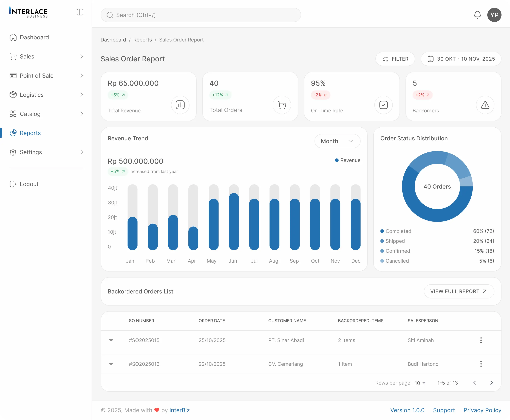510x420 pixels.
Task: Open YP user avatar menu
Action: 494,15
